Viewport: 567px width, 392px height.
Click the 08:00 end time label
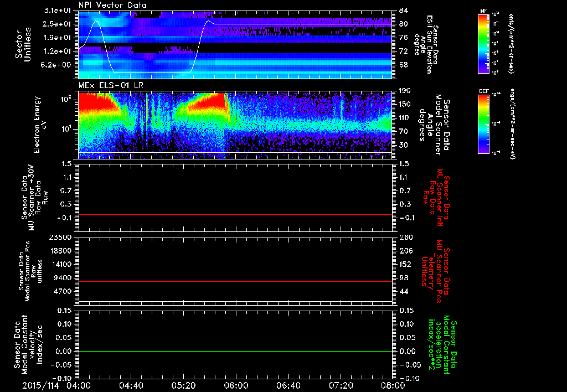pyautogui.click(x=393, y=385)
